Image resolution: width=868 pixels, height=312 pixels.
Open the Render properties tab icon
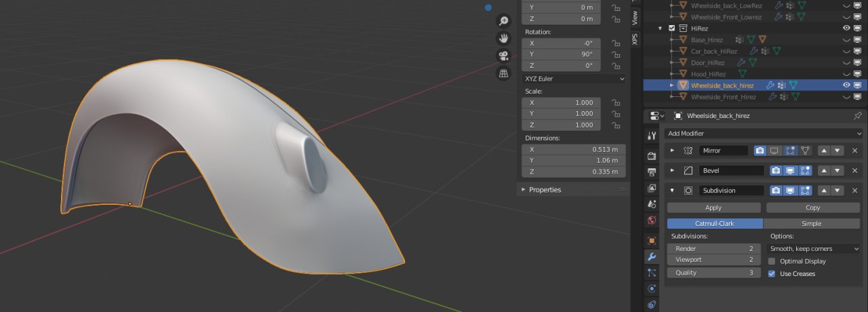652,156
